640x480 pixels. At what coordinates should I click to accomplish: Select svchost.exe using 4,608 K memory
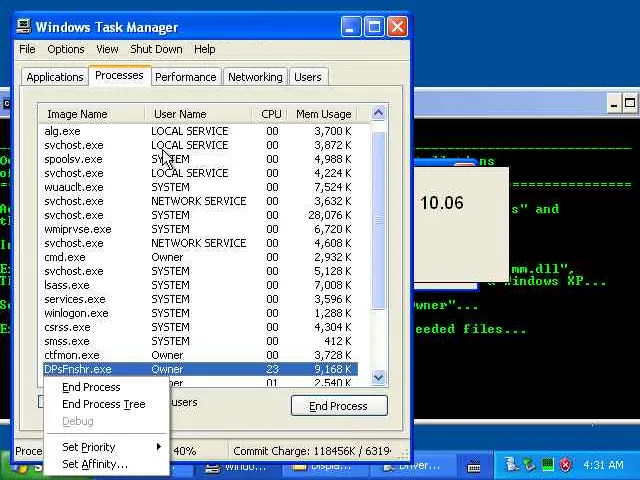[x=200, y=243]
